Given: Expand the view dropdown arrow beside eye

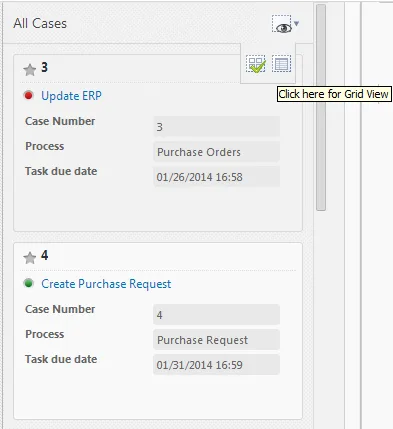Looking at the screenshot, I should click(296, 24).
